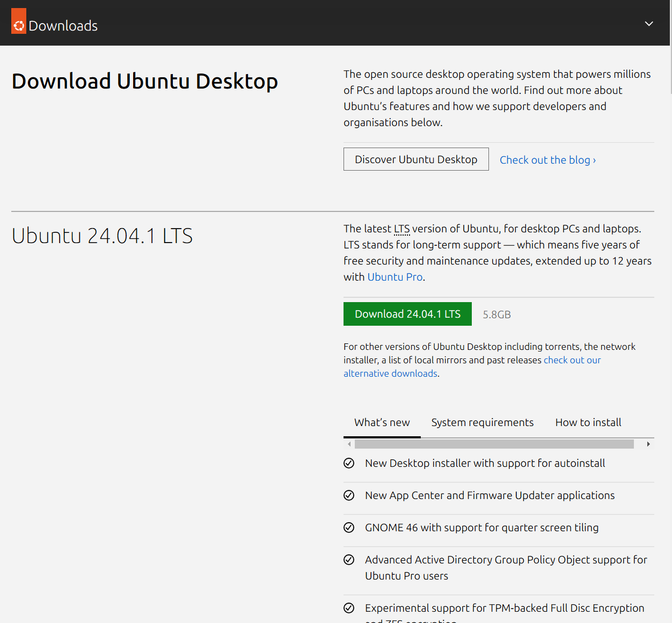Click checkmark icon beside Experimental TPM support
The width and height of the screenshot is (672, 623).
click(x=349, y=608)
